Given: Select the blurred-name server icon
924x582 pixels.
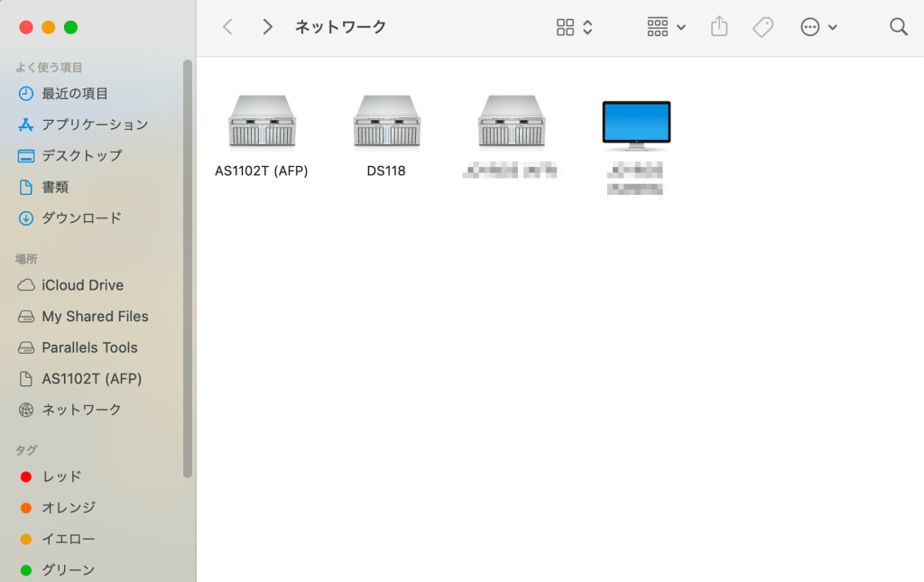Looking at the screenshot, I should pyautogui.click(x=513, y=121).
